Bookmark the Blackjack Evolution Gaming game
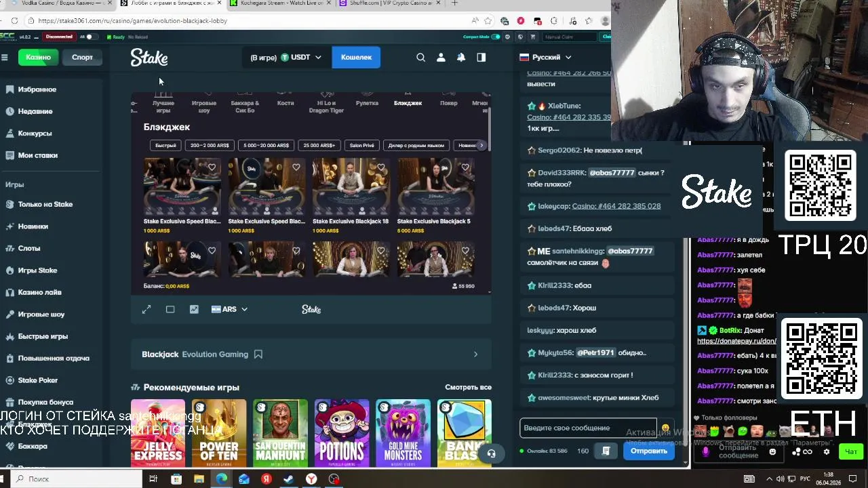The height and width of the screenshot is (488, 868). [258, 354]
